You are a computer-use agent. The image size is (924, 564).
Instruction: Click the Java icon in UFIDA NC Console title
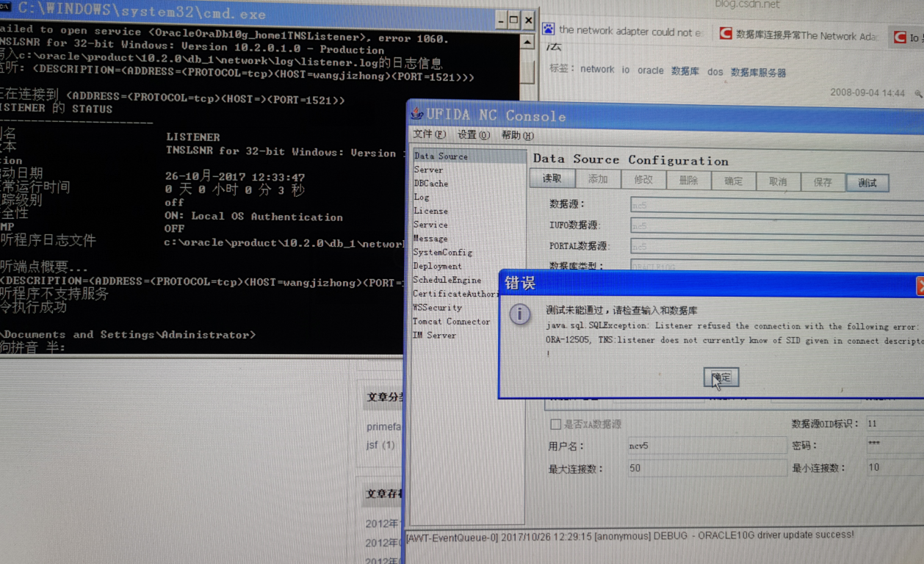pos(416,113)
